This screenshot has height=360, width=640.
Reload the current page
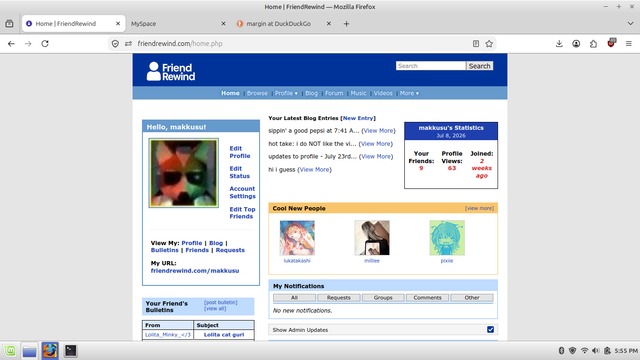pos(45,44)
